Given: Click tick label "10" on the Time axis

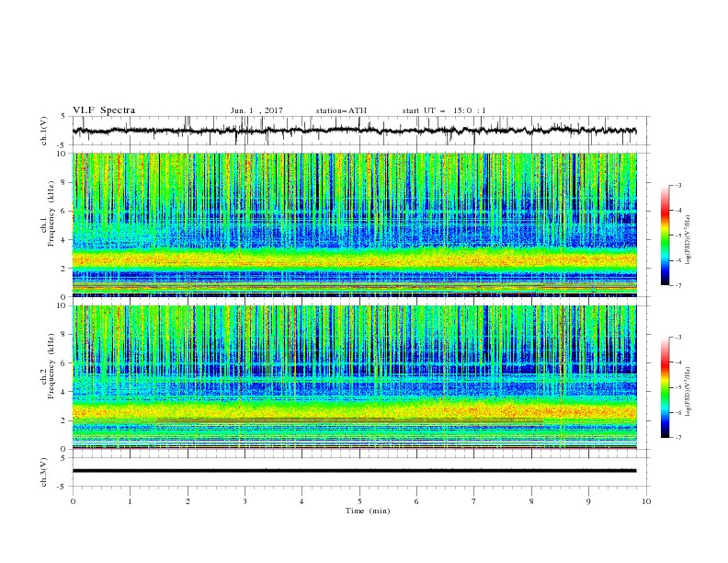Looking at the screenshot, I should (x=646, y=501).
